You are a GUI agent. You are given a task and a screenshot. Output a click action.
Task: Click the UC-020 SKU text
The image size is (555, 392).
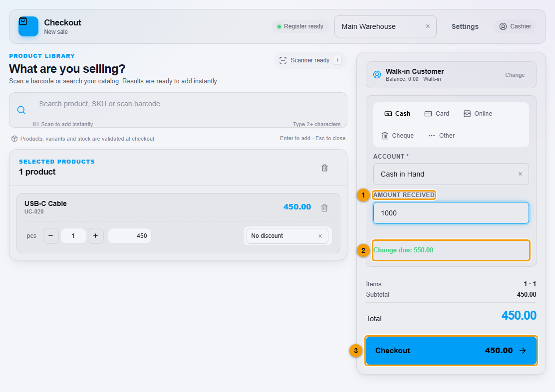click(x=34, y=211)
